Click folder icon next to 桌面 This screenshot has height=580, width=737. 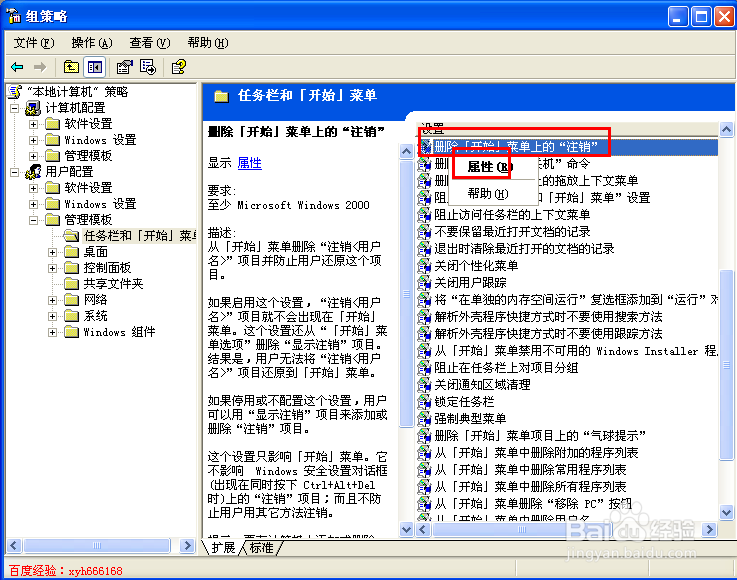(71, 252)
